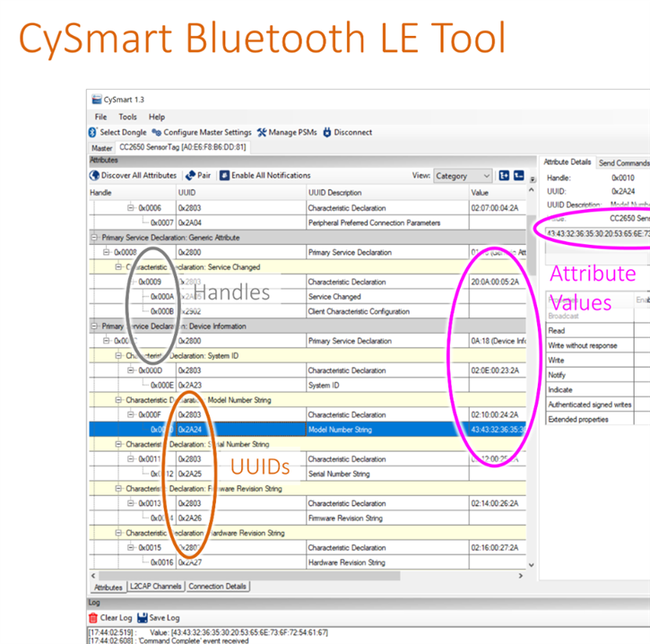Open the Help menu
650x644 pixels.
point(157,117)
